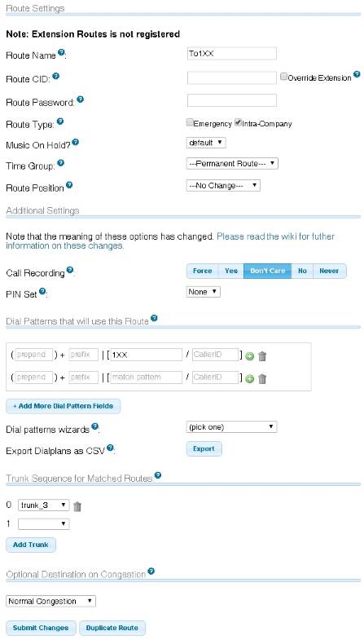Click the Route CID input field

[x=232, y=77]
